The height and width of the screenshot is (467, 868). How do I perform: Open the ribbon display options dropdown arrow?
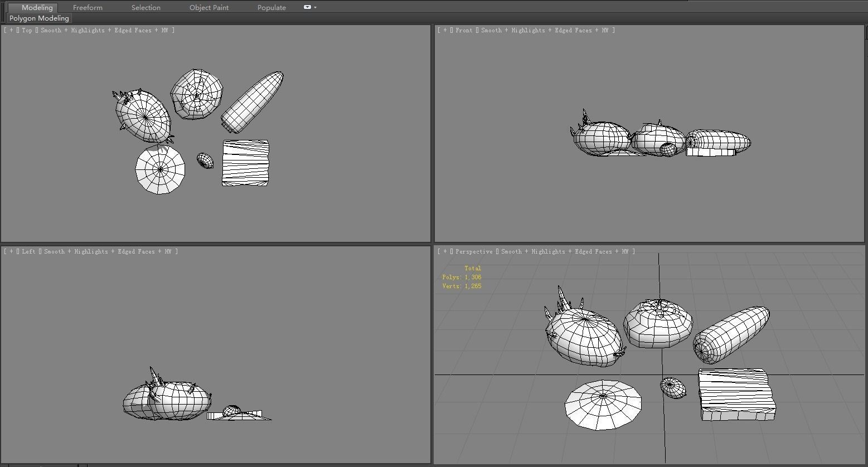pos(316,7)
